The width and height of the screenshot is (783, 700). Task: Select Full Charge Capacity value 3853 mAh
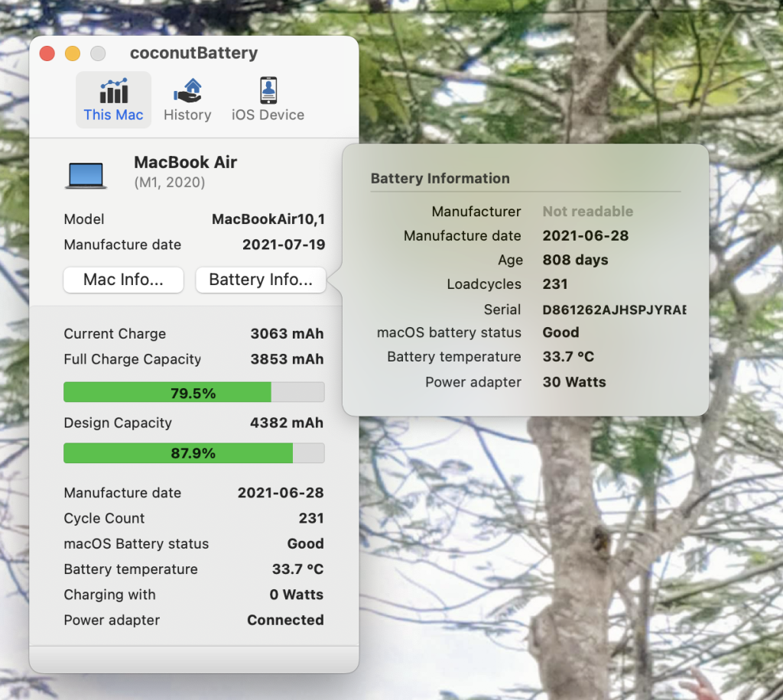click(287, 359)
